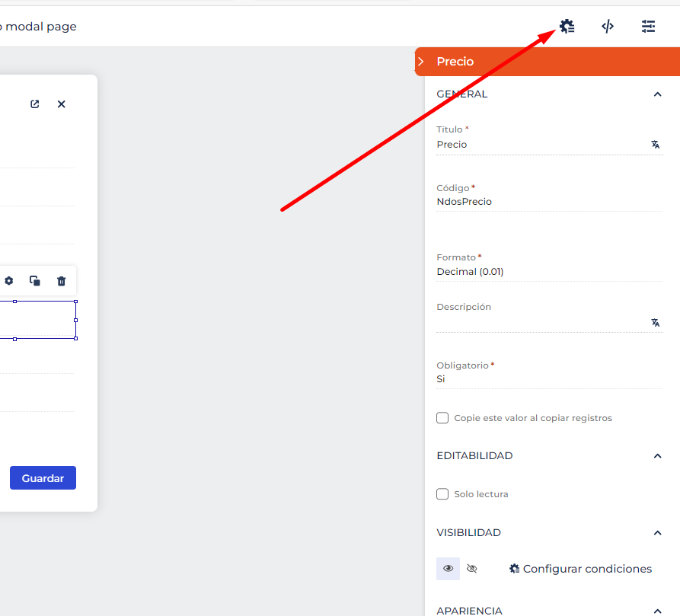Screen dimensions: 680x616
Task: Duplicate the selected field with copy icon
Action: click(x=35, y=281)
